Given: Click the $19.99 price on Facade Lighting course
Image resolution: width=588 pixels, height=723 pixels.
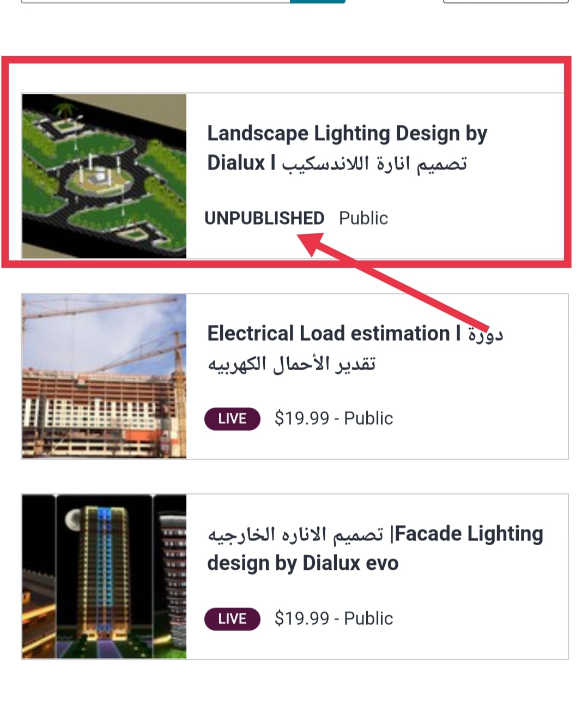Looking at the screenshot, I should pos(302,618).
